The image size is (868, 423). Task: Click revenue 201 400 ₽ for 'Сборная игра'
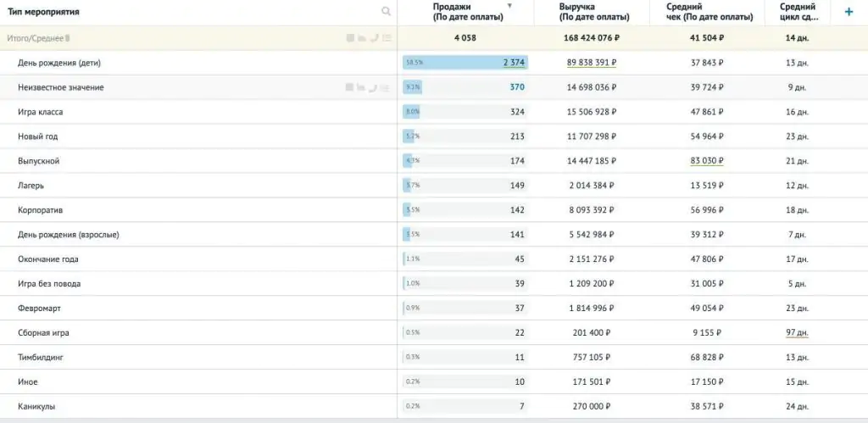(591, 333)
